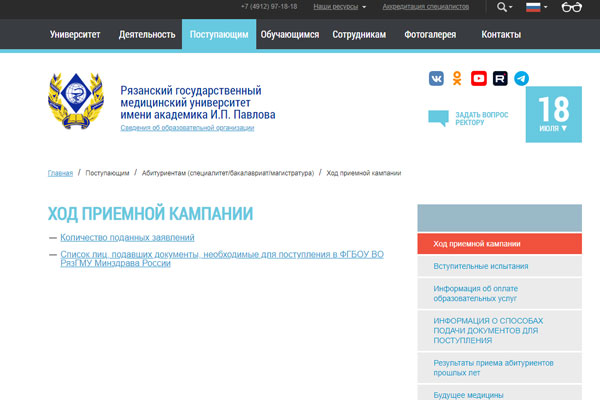Expand the 'Наши ресурсы' dropdown
This screenshot has width=600, height=400.
[339, 6]
